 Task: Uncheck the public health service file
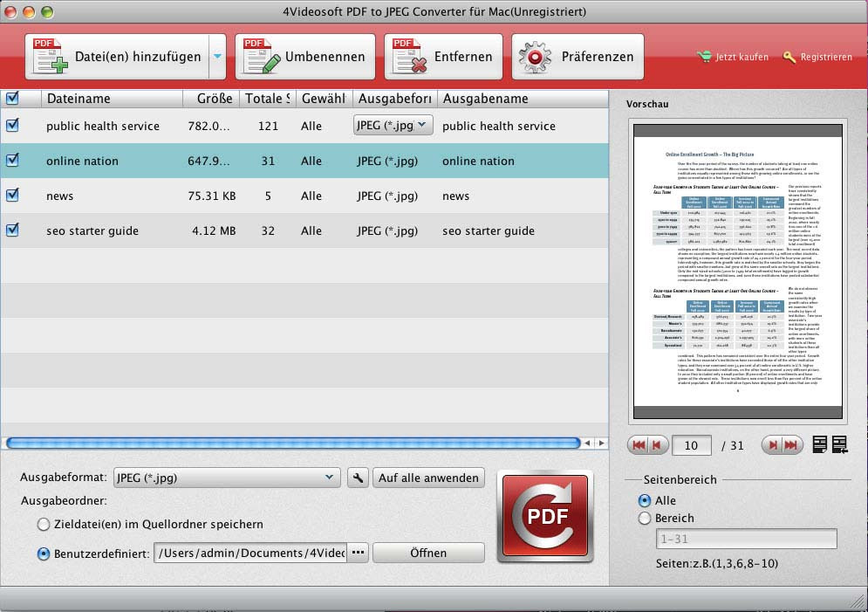click(12, 125)
